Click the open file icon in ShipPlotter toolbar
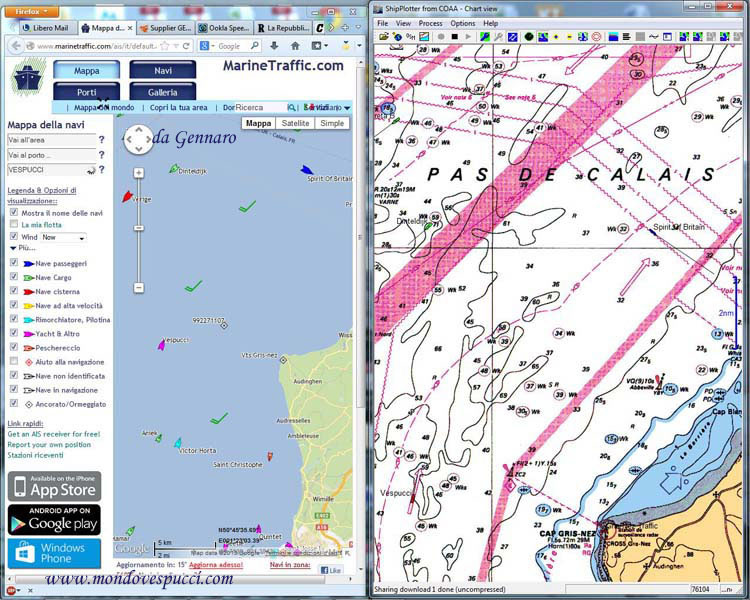750x600 pixels. [384, 36]
